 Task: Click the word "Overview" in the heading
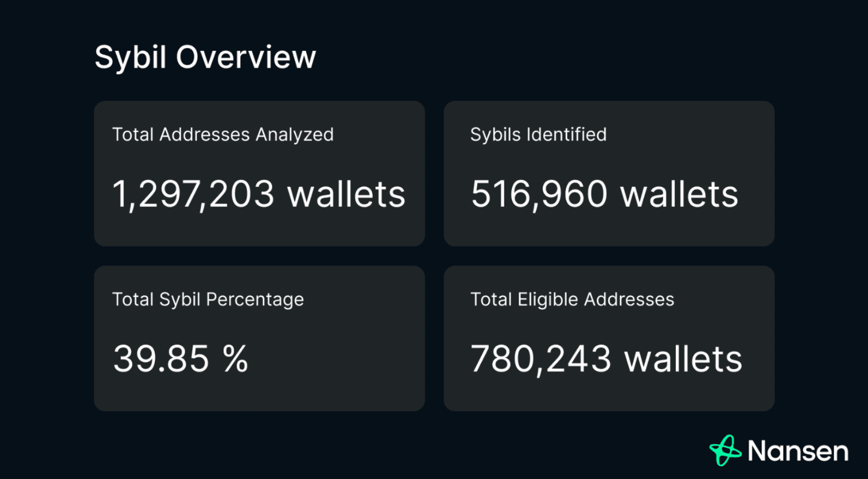click(x=246, y=58)
